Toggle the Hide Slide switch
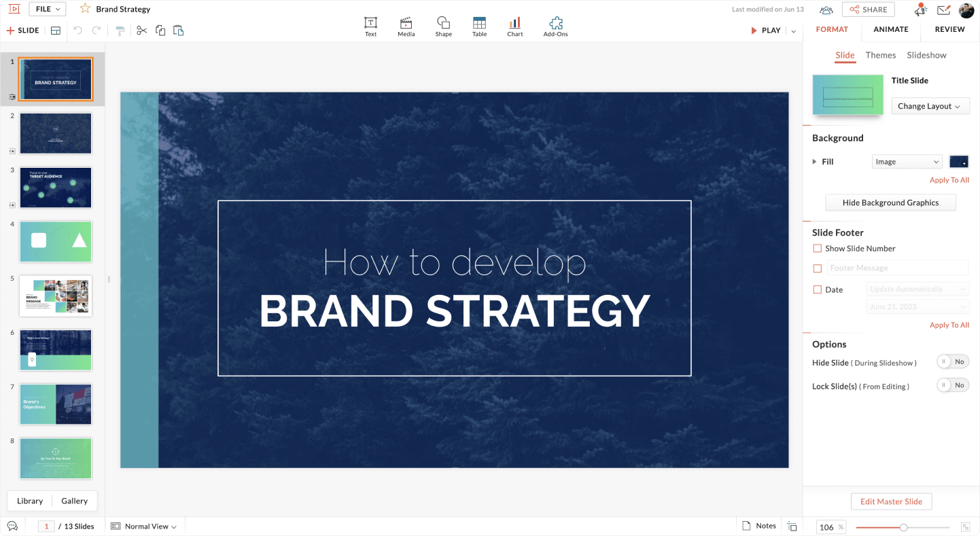 (x=952, y=362)
